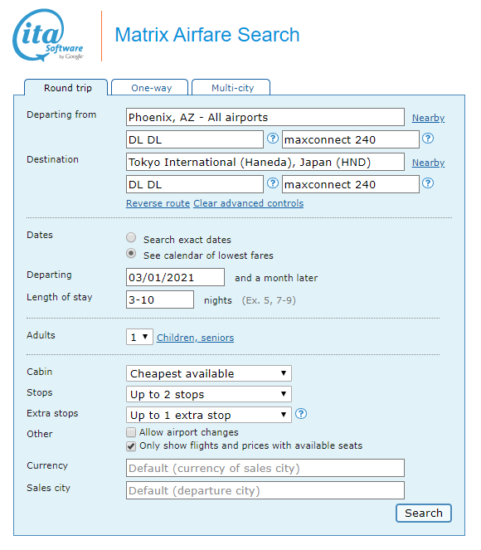
Task: Open help icon beside departure maxconnect extension field
Action: 428,139
